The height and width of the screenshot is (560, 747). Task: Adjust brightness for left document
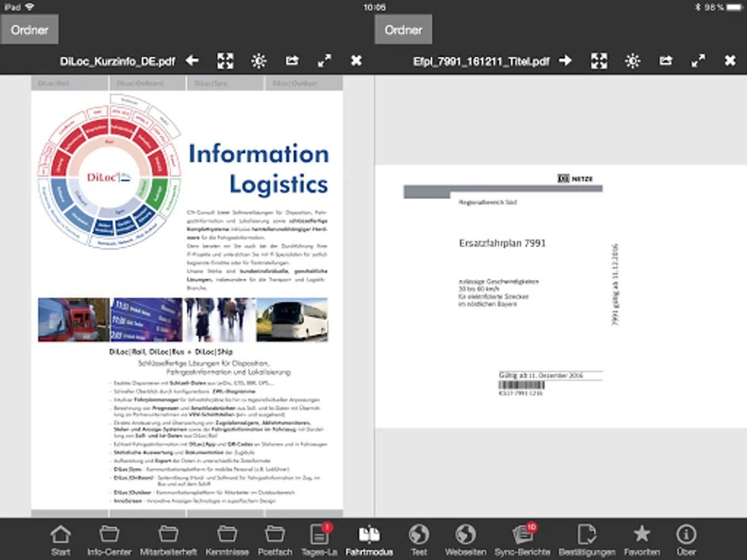259,61
